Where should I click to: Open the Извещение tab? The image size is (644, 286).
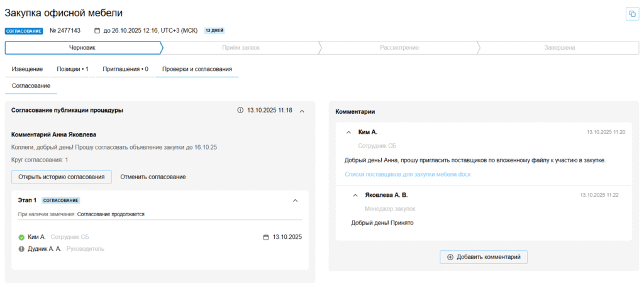[x=27, y=69]
